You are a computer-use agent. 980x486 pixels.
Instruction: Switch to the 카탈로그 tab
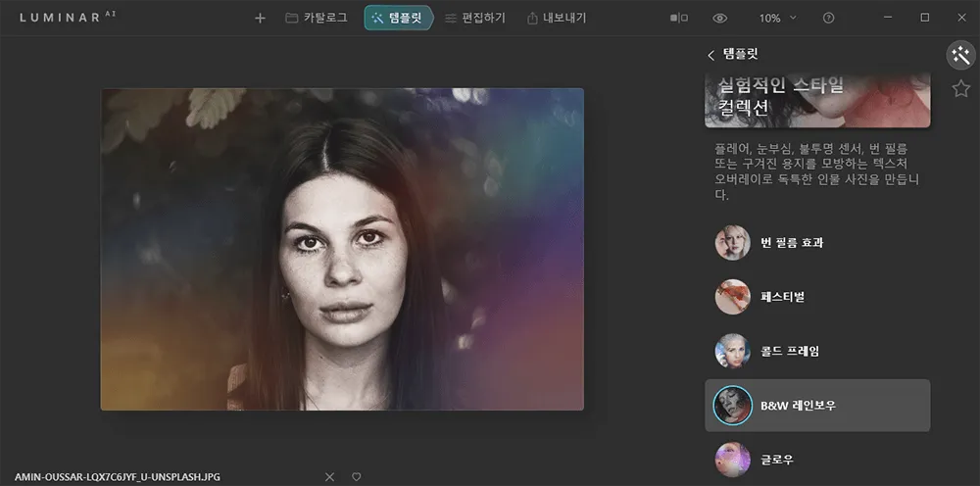coord(317,18)
